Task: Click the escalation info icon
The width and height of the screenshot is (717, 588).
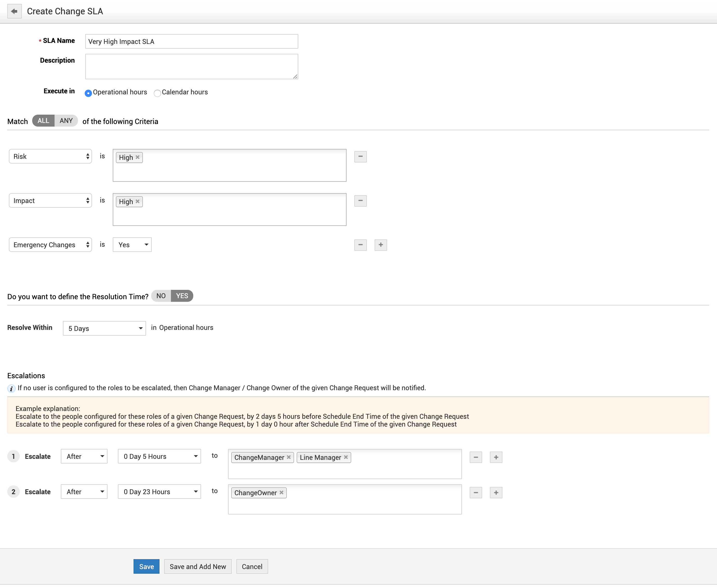Action: pos(11,389)
